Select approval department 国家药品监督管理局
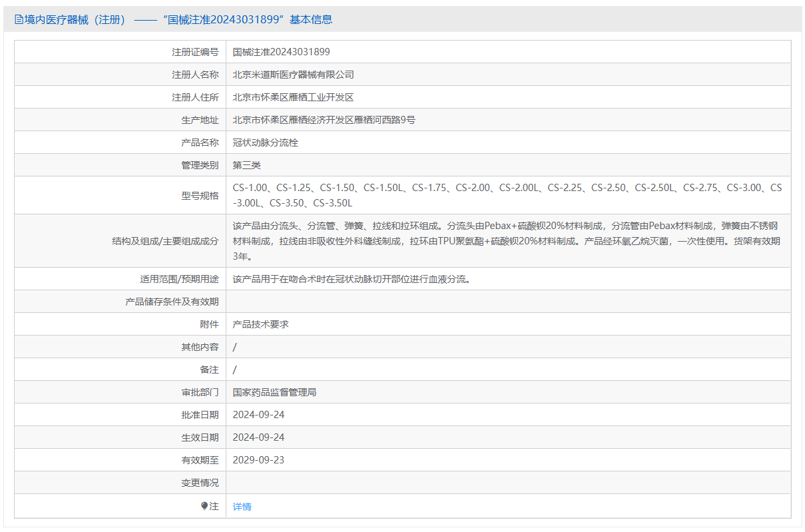 point(274,392)
